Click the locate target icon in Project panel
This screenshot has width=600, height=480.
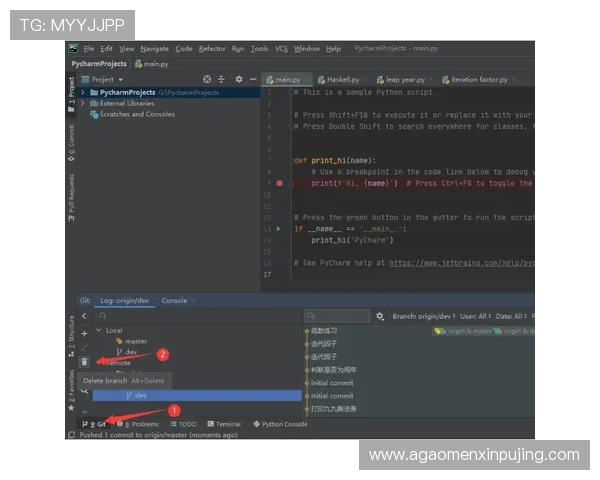[207, 79]
